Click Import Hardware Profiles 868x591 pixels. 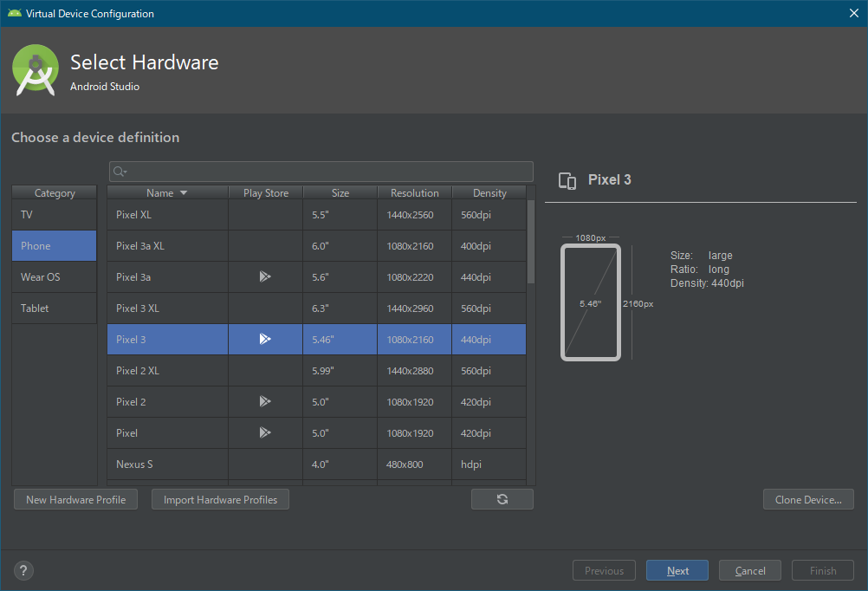pos(220,498)
